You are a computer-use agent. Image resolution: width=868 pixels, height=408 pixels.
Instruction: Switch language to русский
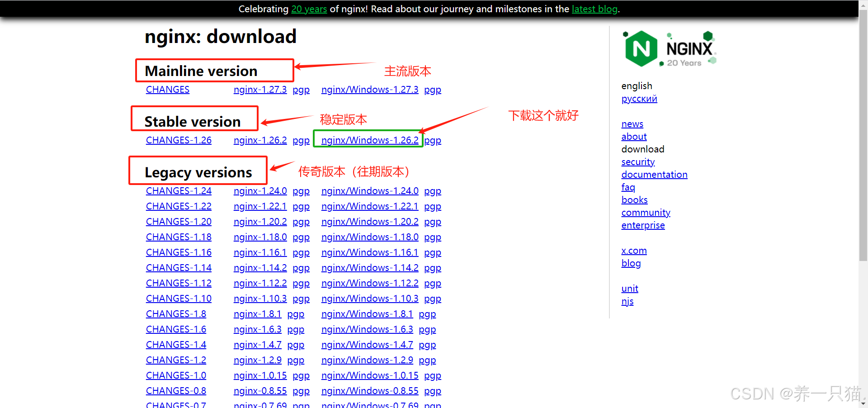(639, 99)
